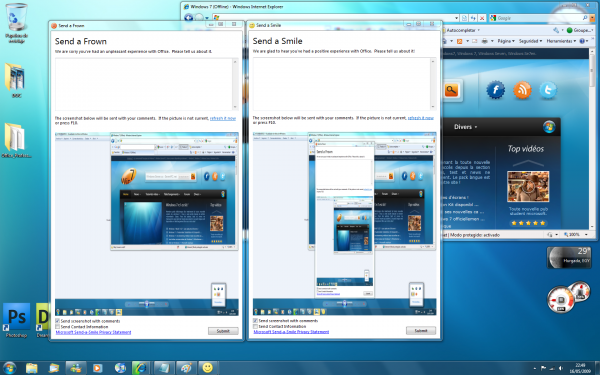Click the read mail icon in IE command bar
This screenshot has height=375, width=600.
[x=474, y=41]
